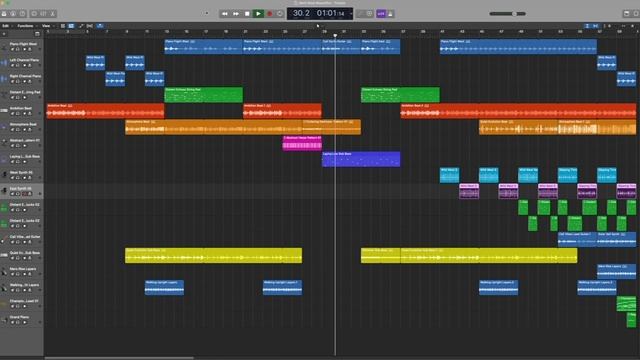Select the Distant E...tring Pad track name
This screenshot has height=360, width=640.
coord(25,92)
